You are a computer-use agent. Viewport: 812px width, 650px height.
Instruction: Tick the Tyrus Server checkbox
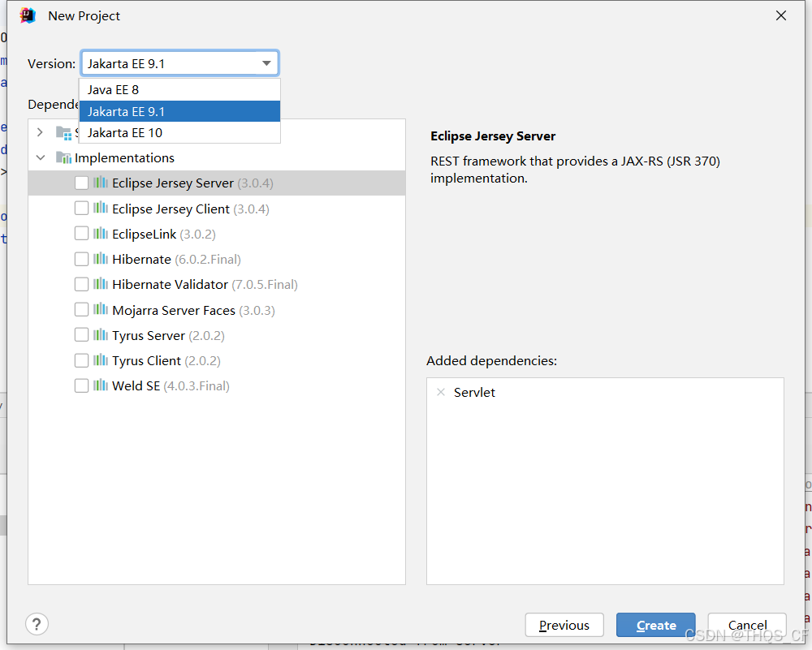81,335
